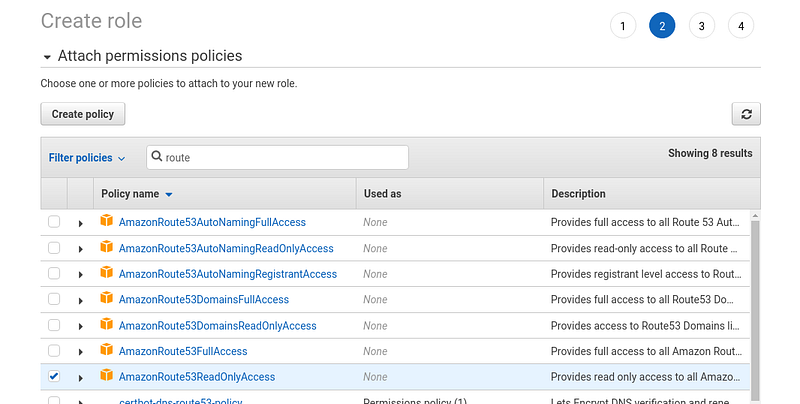Open the AmazonRoute53AutoNamingFullAccess policy link
The image size is (800, 404).
tap(212, 222)
